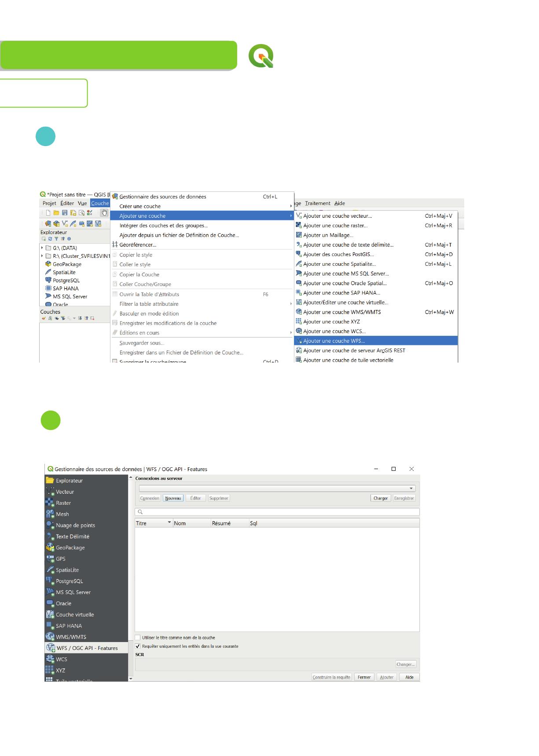
Task: Click the Texte Délimité source icon
Action: point(50,536)
